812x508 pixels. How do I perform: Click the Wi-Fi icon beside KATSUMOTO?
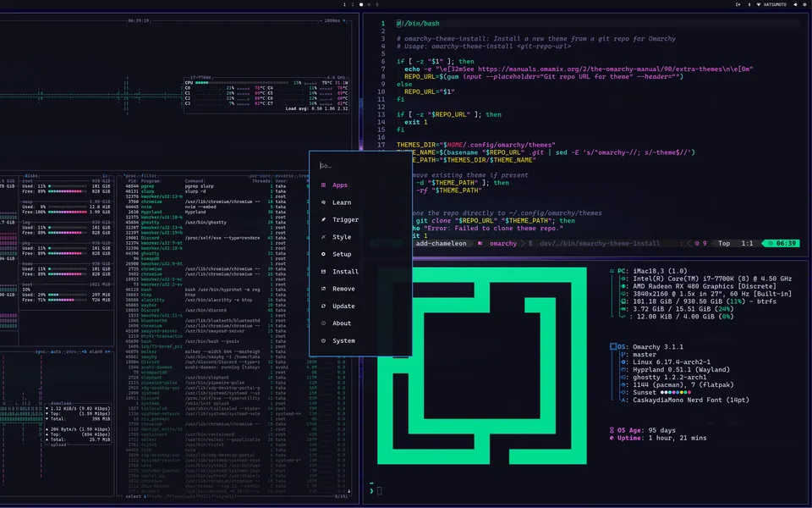click(759, 4)
